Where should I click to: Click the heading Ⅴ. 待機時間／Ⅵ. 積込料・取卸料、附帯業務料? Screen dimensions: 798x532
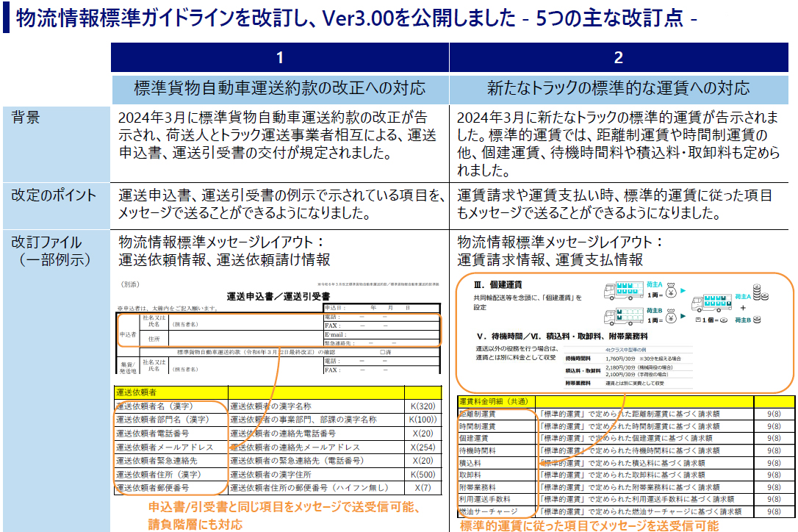coord(562,336)
